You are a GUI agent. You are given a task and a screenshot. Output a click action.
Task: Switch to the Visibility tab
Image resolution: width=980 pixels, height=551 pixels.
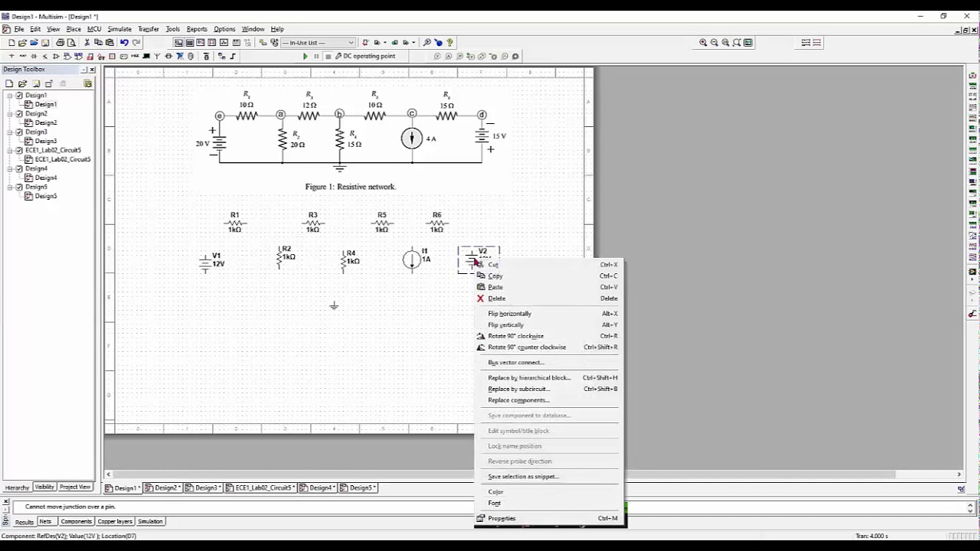pyautogui.click(x=44, y=487)
